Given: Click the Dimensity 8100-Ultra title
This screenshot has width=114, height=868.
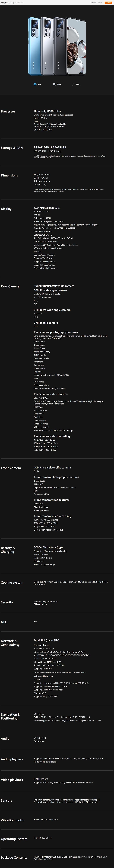Looking at the screenshot, I should (x=47, y=111).
